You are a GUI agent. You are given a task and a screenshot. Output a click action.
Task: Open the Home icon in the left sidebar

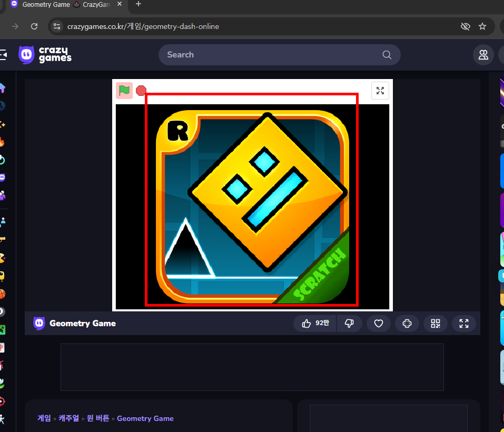(2, 88)
